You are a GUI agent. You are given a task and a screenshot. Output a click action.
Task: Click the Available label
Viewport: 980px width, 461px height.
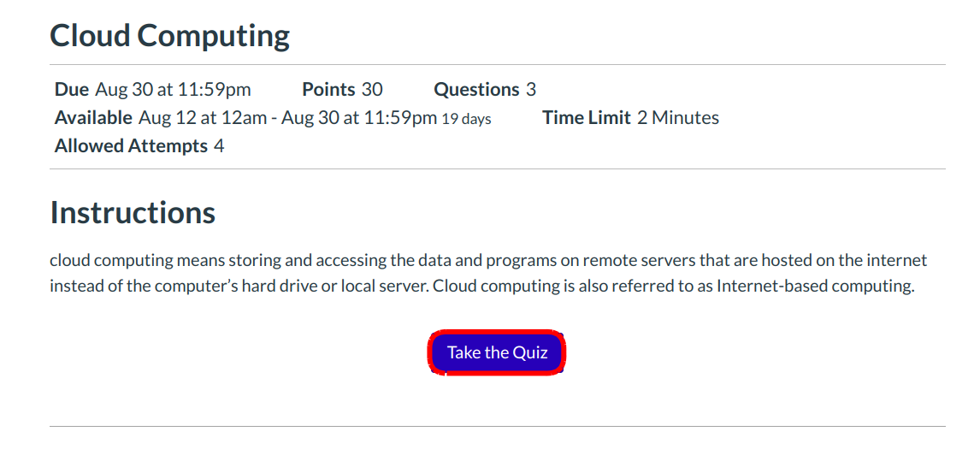click(93, 118)
